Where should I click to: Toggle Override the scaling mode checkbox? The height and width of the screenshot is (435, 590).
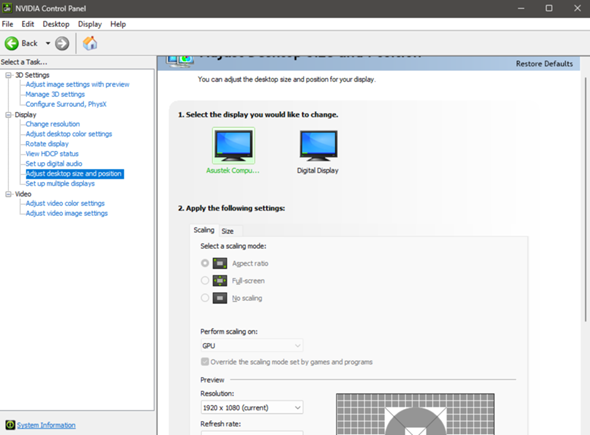pyautogui.click(x=205, y=362)
